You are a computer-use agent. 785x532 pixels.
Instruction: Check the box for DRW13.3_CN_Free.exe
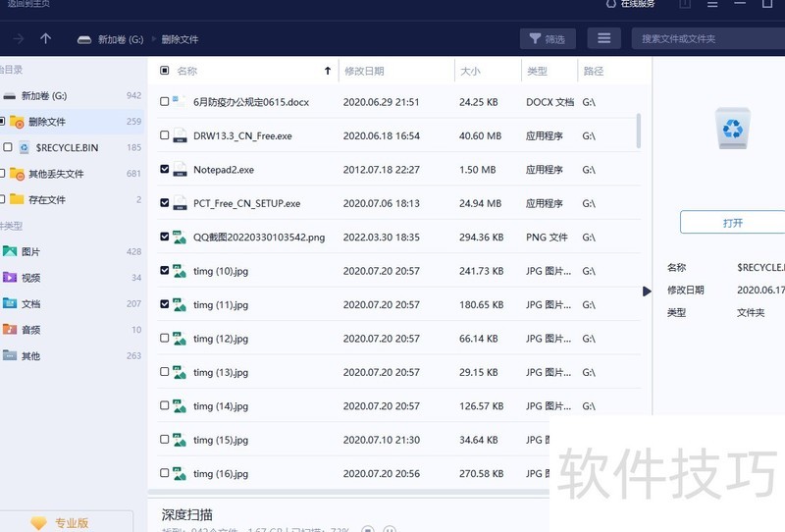(x=165, y=135)
